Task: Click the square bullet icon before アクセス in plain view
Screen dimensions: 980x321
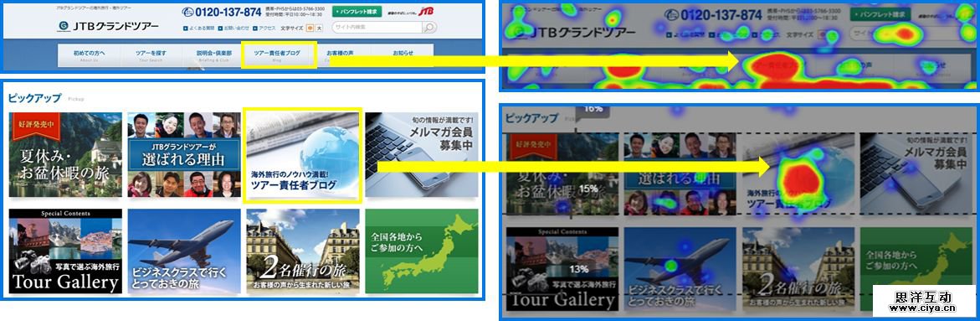Action: point(254,28)
